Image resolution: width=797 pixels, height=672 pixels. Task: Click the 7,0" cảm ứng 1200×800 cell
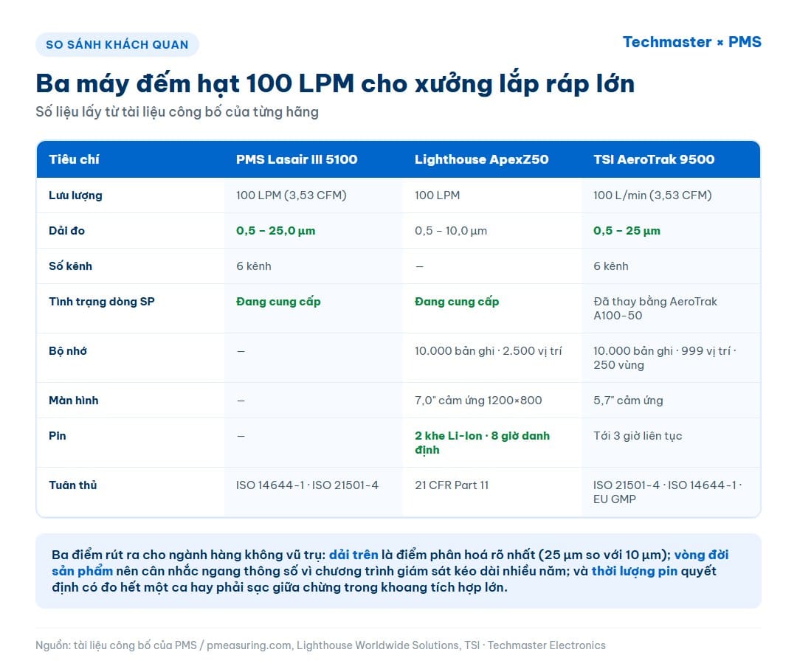pos(478,401)
